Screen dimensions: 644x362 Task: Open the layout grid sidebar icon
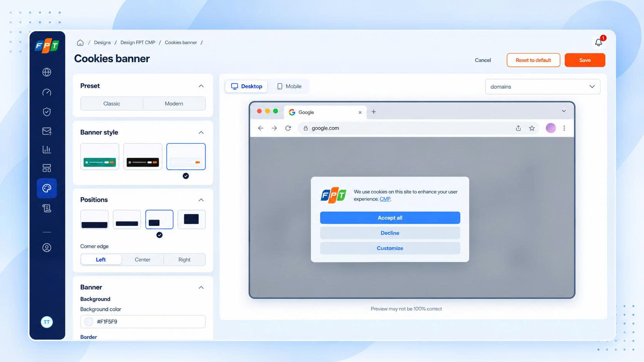[x=47, y=168]
